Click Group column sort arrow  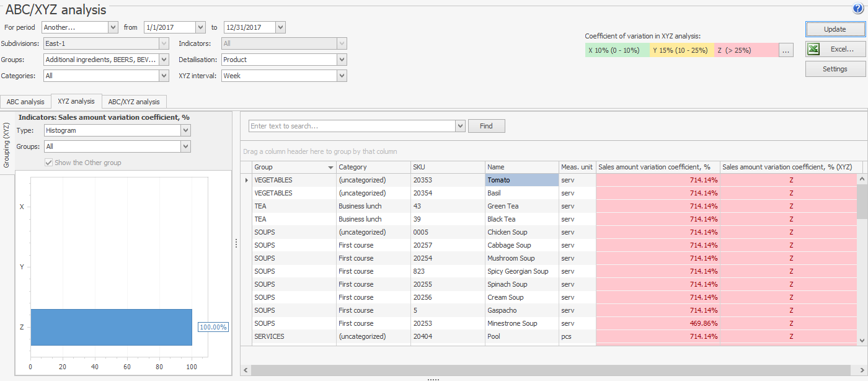coord(330,168)
